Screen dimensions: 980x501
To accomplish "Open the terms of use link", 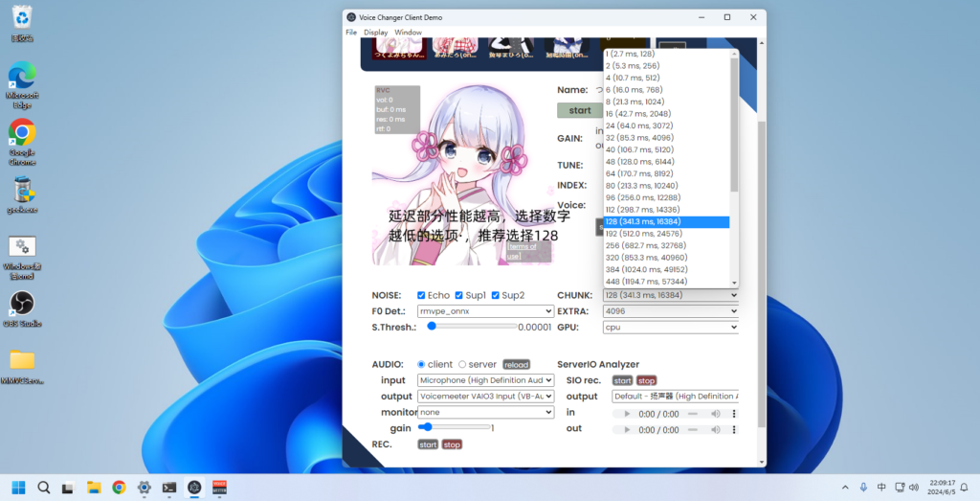I will point(522,251).
